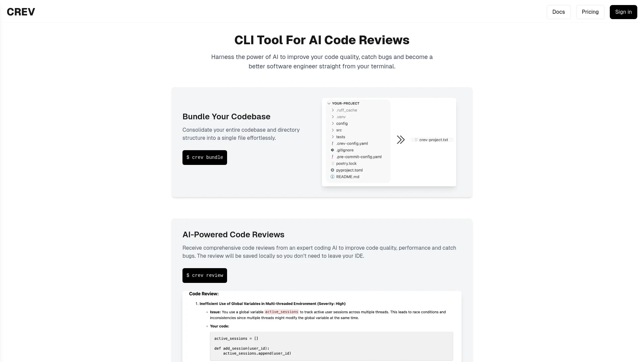Click the tests folder icon
Image resolution: width=644 pixels, height=362 pixels.
[x=333, y=136]
